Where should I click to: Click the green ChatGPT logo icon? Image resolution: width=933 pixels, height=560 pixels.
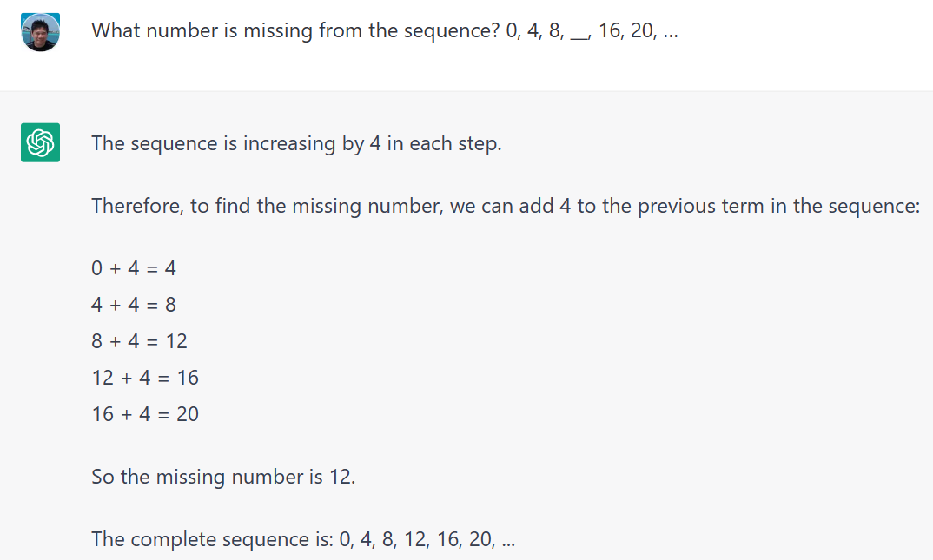pyautogui.click(x=40, y=142)
